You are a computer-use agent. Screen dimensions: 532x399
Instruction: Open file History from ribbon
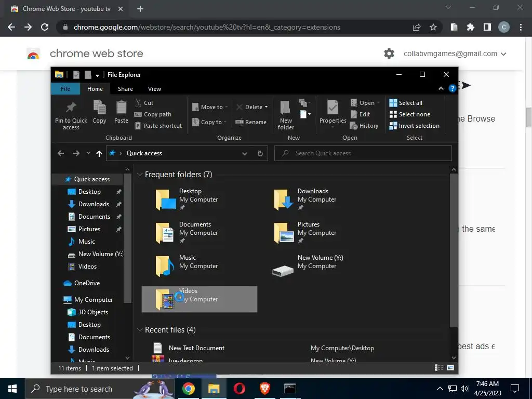[364, 126]
